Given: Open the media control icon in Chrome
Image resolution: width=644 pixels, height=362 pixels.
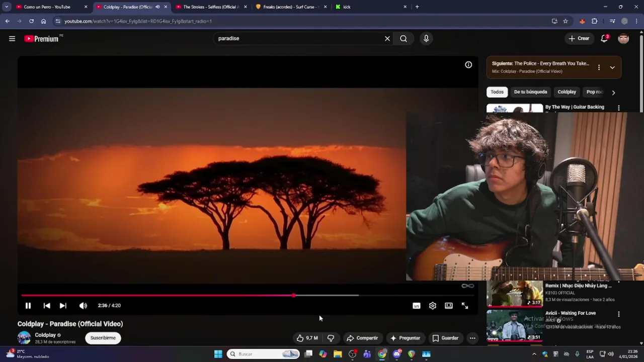Looking at the screenshot, I should (612, 21).
